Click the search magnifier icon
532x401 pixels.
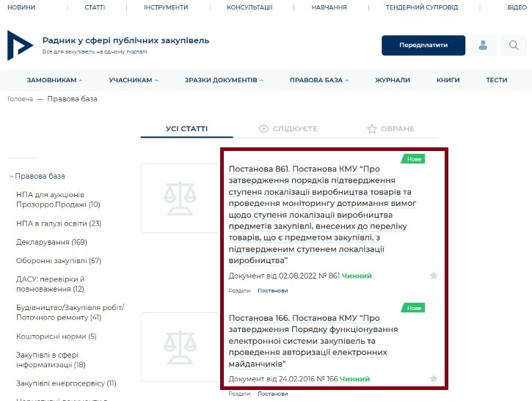[514, 45]
